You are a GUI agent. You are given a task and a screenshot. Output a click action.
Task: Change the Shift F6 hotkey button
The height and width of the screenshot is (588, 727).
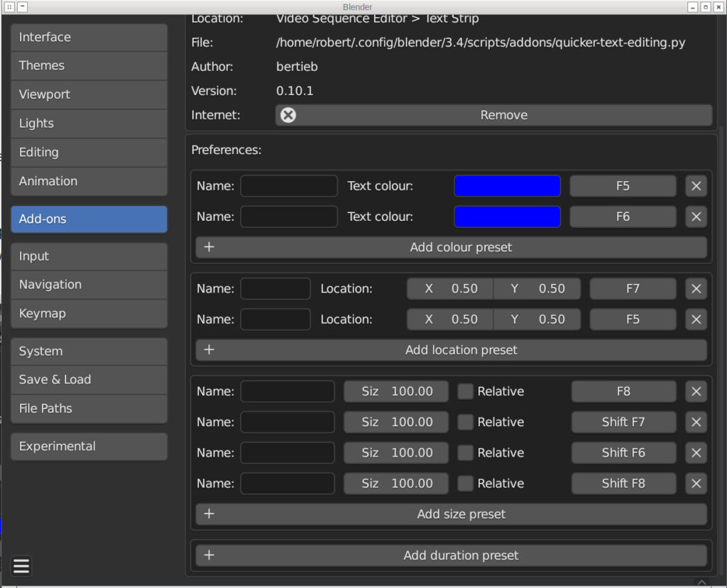(x=623, y=452)
